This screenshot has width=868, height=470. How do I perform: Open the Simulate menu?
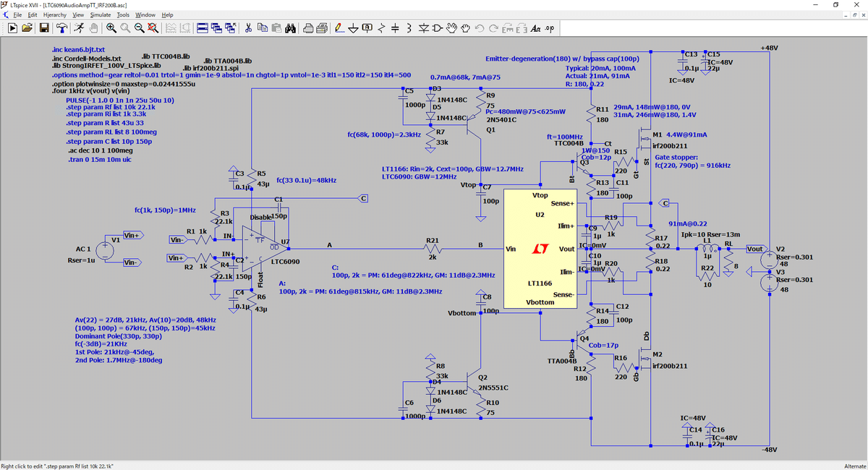101,14
